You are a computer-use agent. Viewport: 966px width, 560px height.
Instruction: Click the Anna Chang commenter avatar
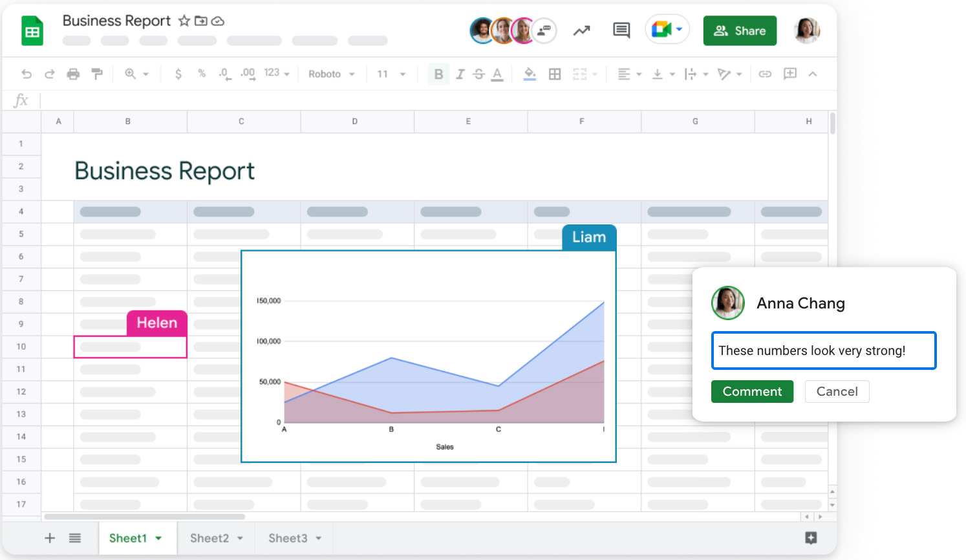728,303
